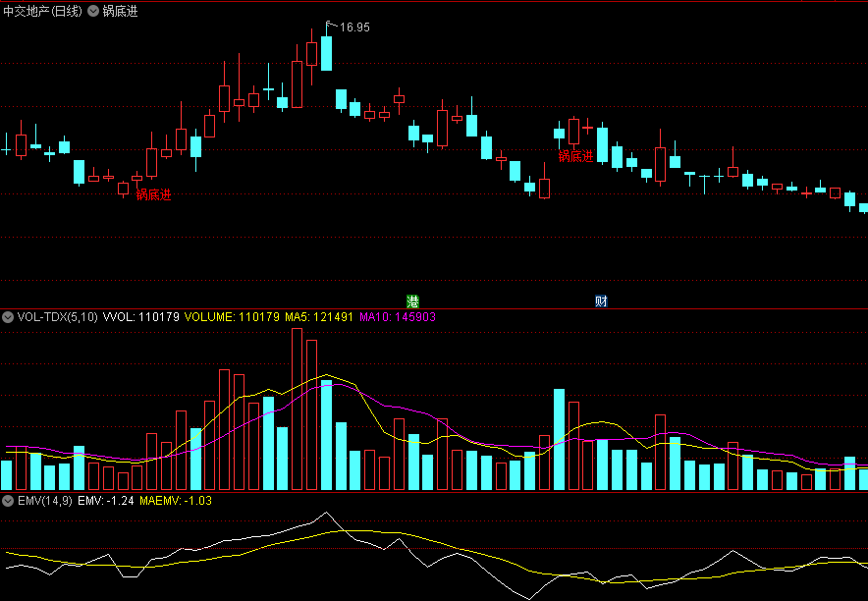Click the tallest red volume bar
The width and height of the screenshot is (868, 601).
click(x=298, y=409)
